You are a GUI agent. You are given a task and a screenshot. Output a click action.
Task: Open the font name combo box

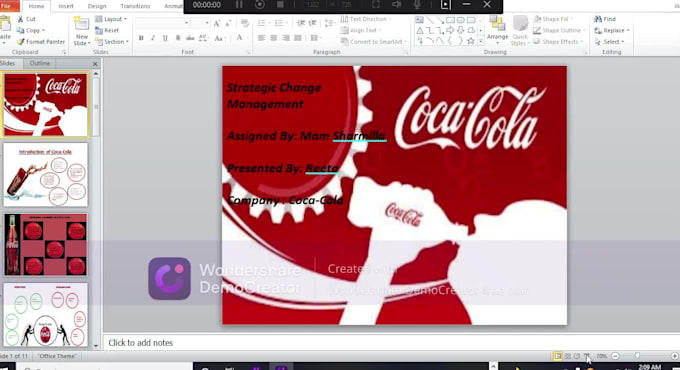[x=162, y=23]
